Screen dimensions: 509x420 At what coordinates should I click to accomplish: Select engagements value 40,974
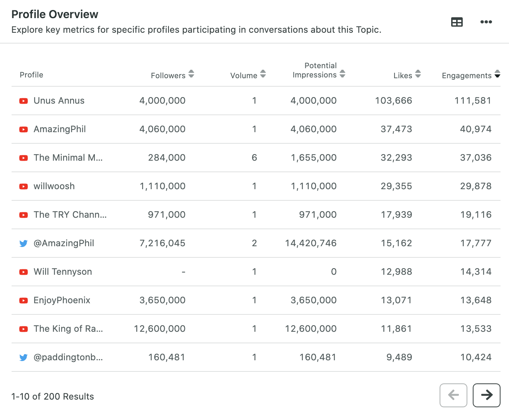tap(476, 129)
